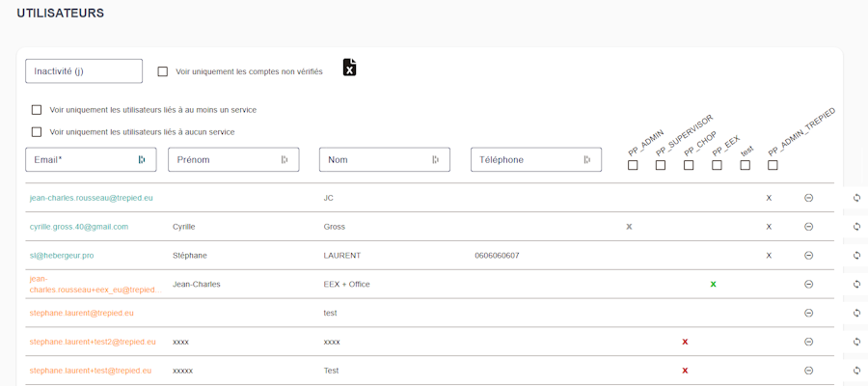The height and width of the screenshot is (386, 868).
Task: Tick the PP_ADMIN column checkbox
Action: (x=633, y=165)
